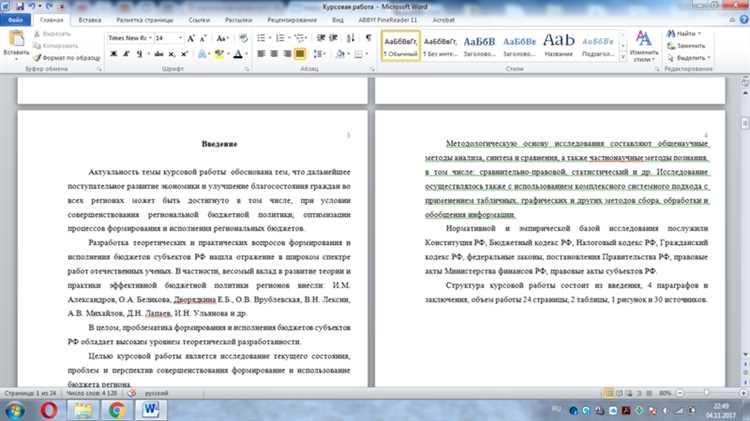
Task: Open the line spacing dropdown
Action: [319, 54]
